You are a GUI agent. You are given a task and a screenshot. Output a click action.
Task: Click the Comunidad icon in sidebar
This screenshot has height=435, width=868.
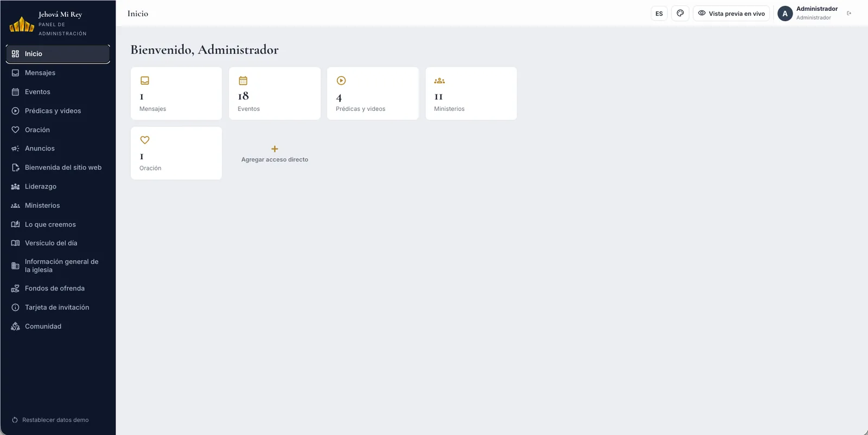15,326
